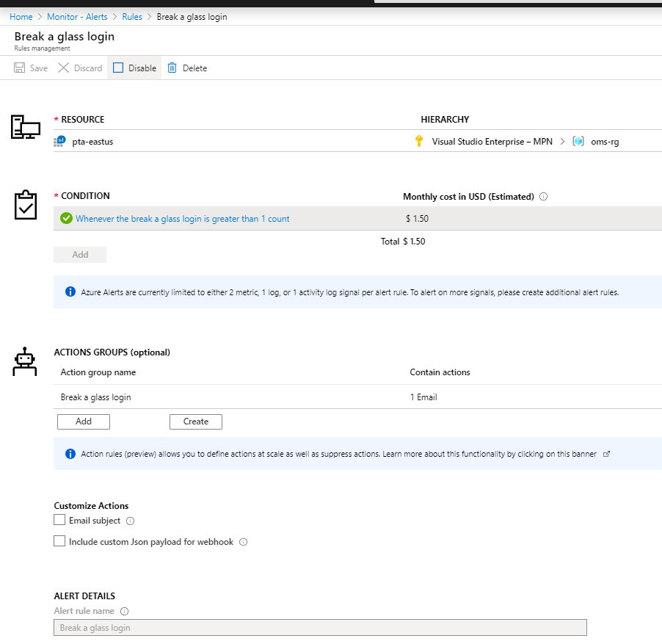Screen dimensions: 662x644
Task: Click the Break a glass login name field
Action: [x=319, y=627]
